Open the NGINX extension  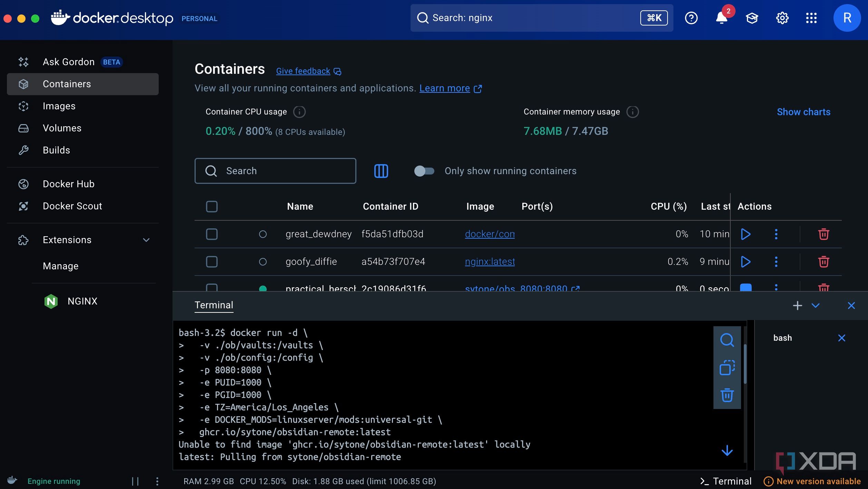coord(82,301)
